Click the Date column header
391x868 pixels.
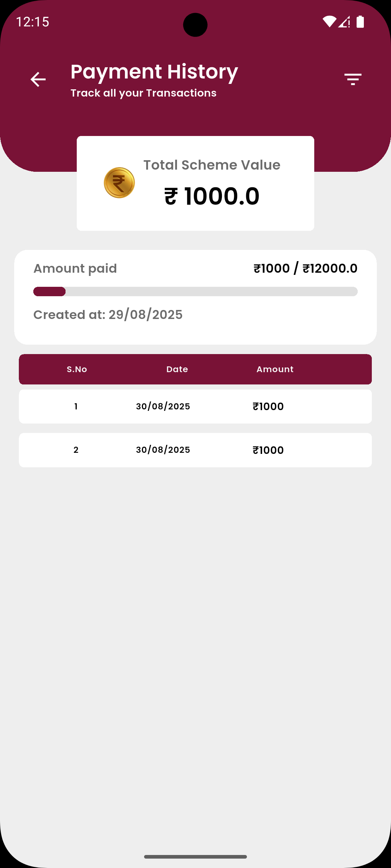[177, 369]
